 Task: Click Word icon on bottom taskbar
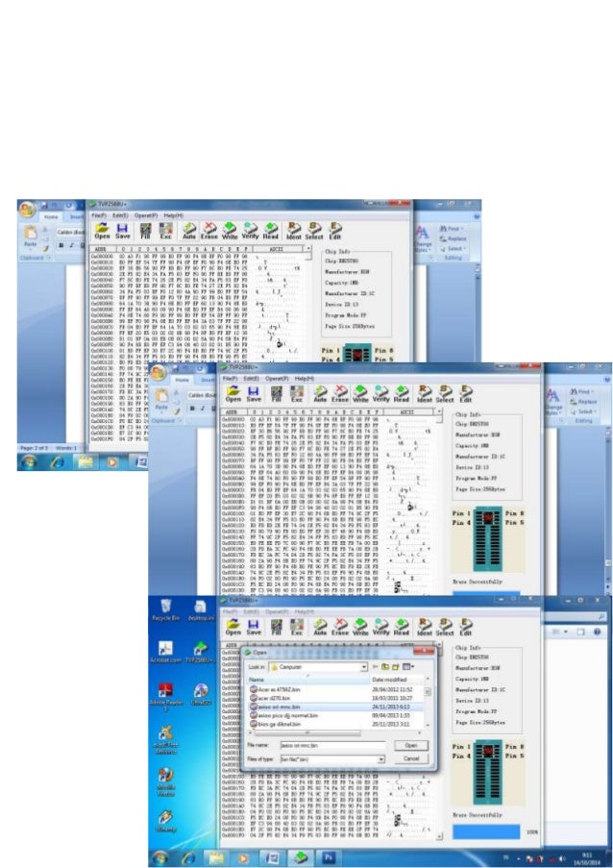(272, 857)
